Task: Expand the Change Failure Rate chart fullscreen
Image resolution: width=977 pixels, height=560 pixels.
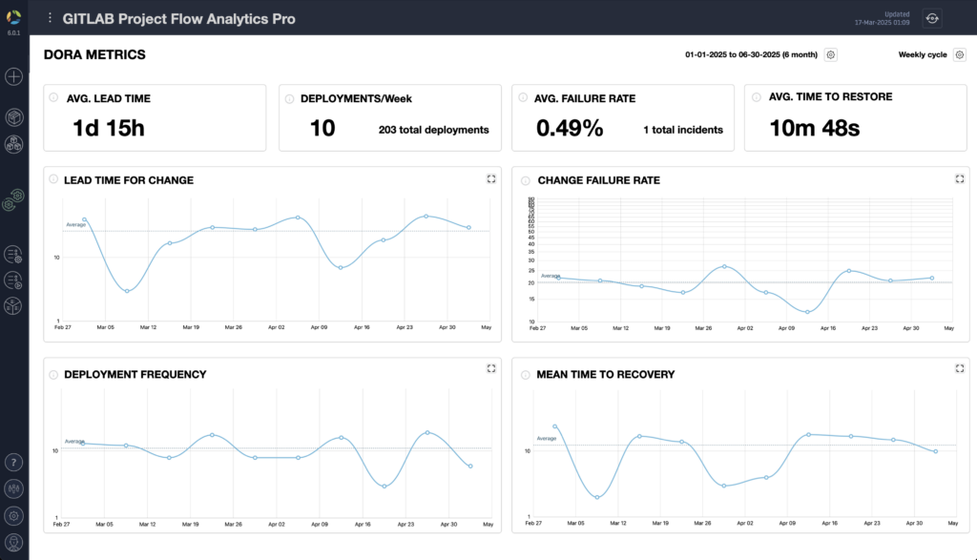Action: (x=960, y=178)
